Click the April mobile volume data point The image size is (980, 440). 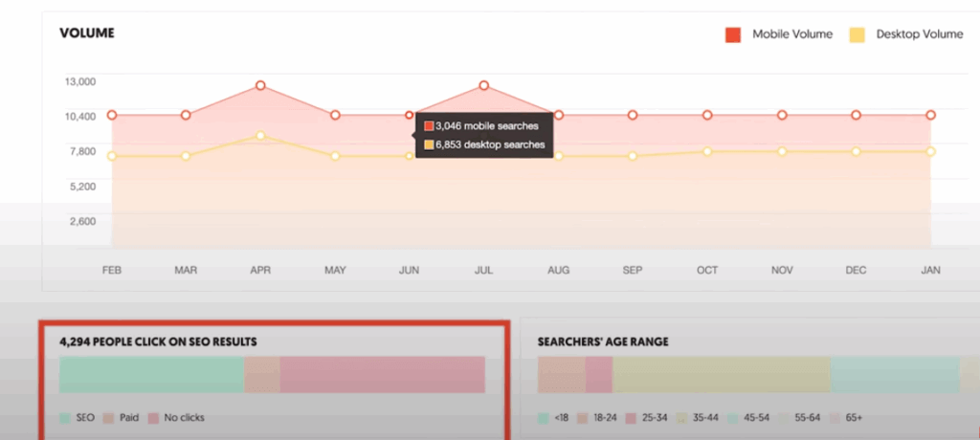coord(260,86)
